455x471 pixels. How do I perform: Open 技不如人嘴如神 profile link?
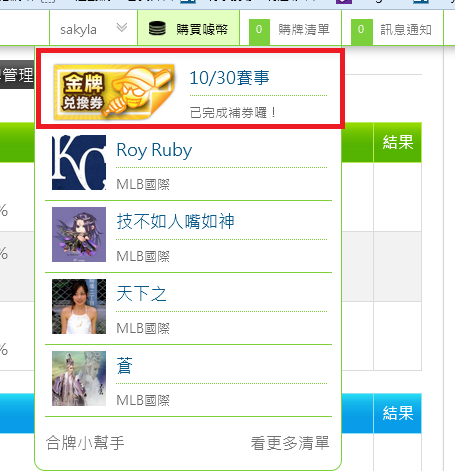[175, 221]
